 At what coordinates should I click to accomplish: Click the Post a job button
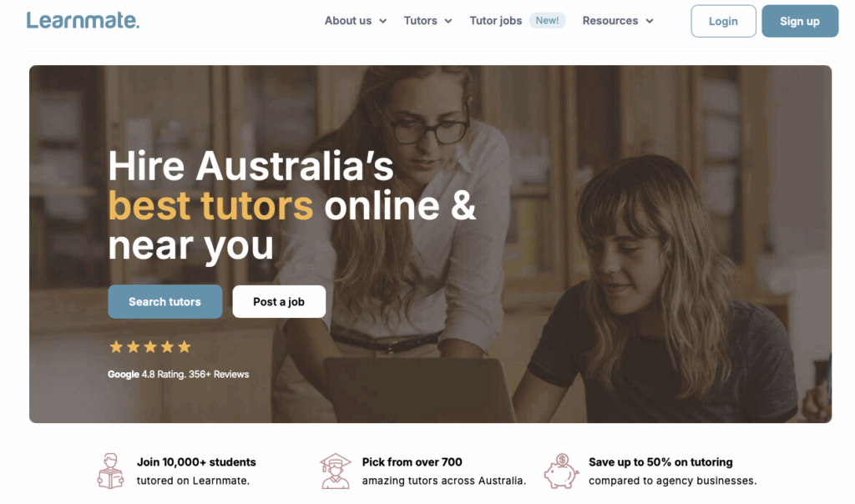tap(279, 301)
